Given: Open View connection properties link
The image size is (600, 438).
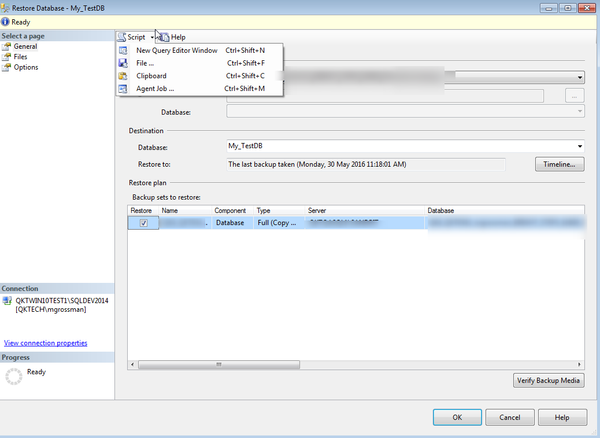Looking at the screenshot, I should coord(46,343).
